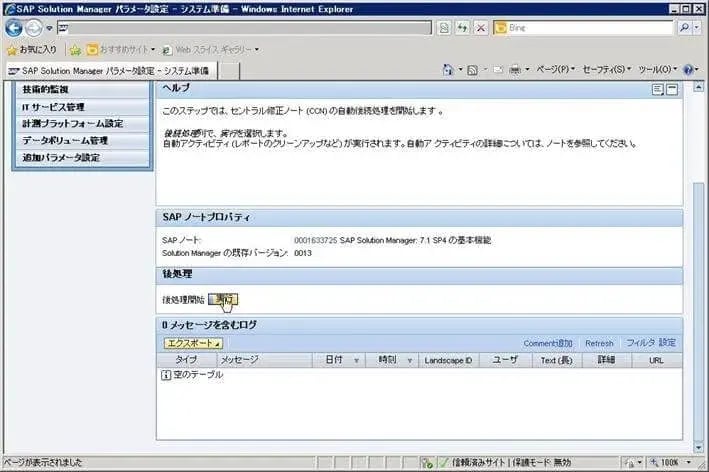Select データボリューム管理 navigation item
Screen dimensions: 709x472
tap(82, 141)
